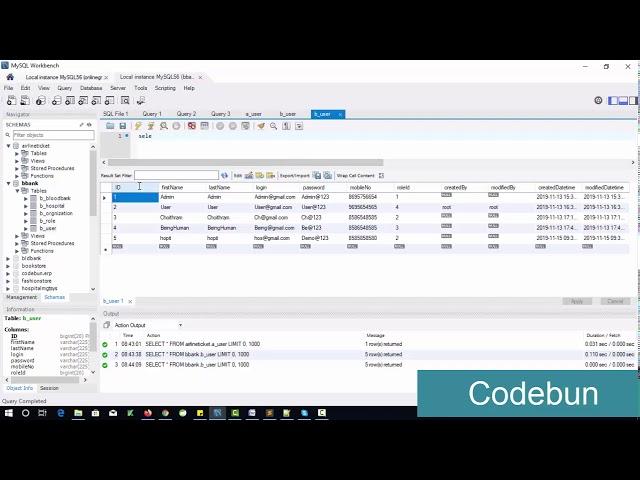This screenshot has width=640, height=480.
Task: Click the Create new schema toolbar icon
Action: coord(56,100)
